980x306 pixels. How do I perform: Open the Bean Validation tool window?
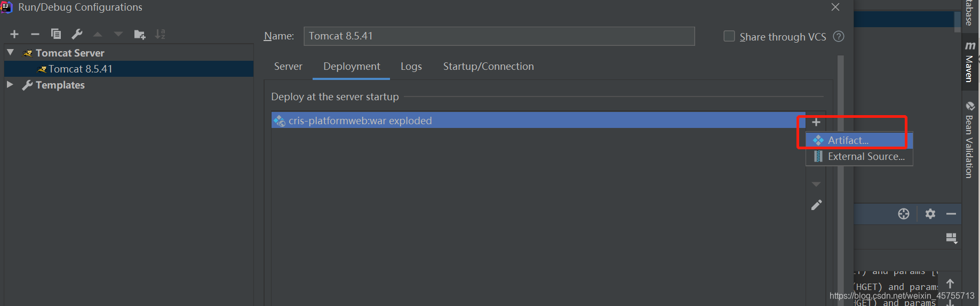tap(970, 140)
